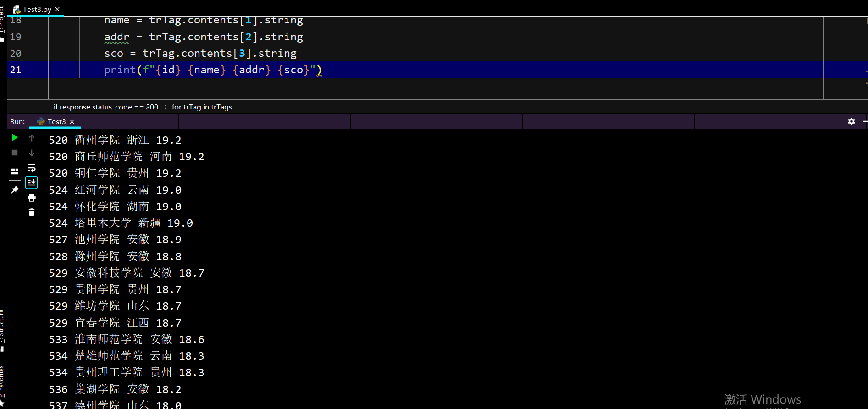Screen dimensions: 868x409
Task: Click breadcrumb 'if response.status_code == 200'
Action: click(x=106, y=107)
